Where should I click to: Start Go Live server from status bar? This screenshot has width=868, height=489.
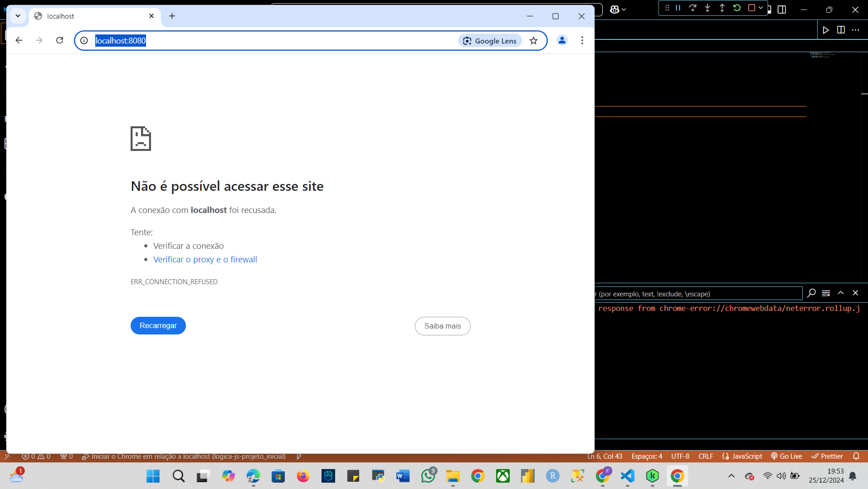click(x=786, y=456)
